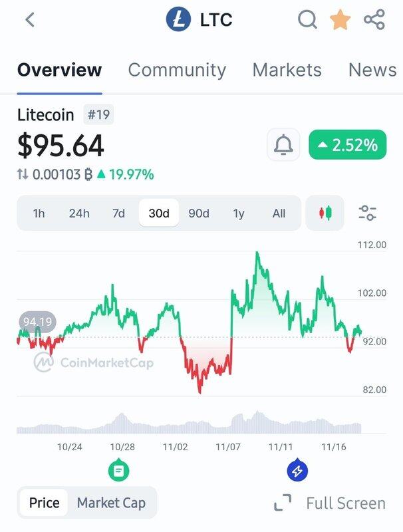Open chart settings sliders icon

[367, 213]
